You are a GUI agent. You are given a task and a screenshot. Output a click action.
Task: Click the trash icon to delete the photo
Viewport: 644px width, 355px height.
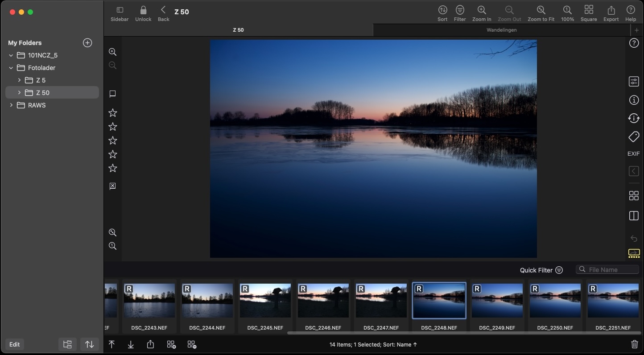tap(634, 344)
